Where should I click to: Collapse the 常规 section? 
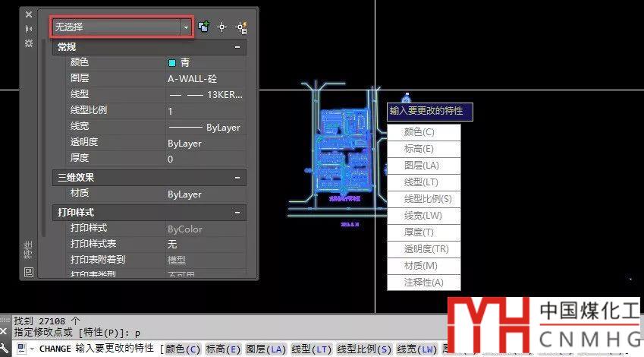[238, 47]
